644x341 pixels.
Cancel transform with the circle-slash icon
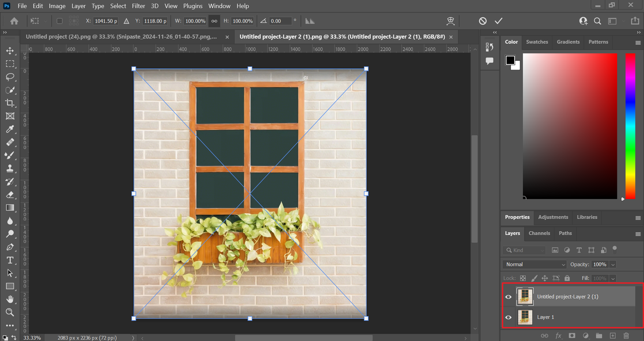(482, 21)
